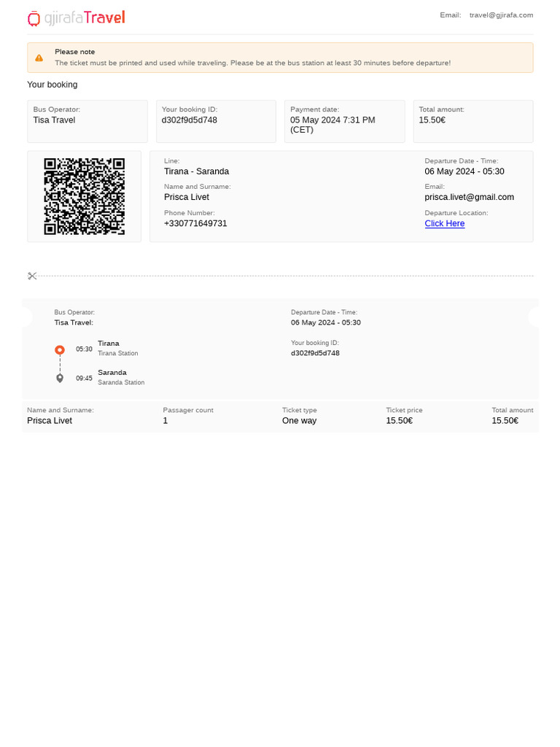Image resolution: width=560 pixels, height=747 pixels.
Task: Click the prisca.livet@gmail.com email text
Action: pyautogui.click(x=469, y=197)
